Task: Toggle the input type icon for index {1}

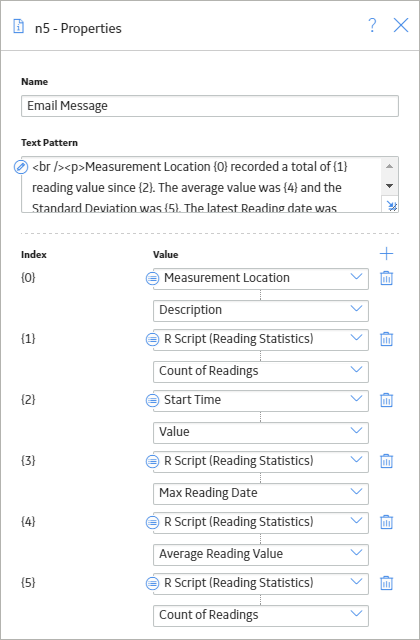Action: 152,339
